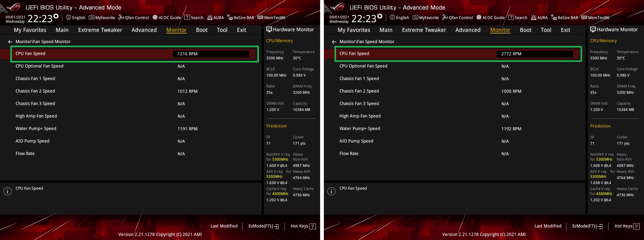Open AURA lighting settings in right BIOS window
The image size is (644, 240).
pos(539,17)
